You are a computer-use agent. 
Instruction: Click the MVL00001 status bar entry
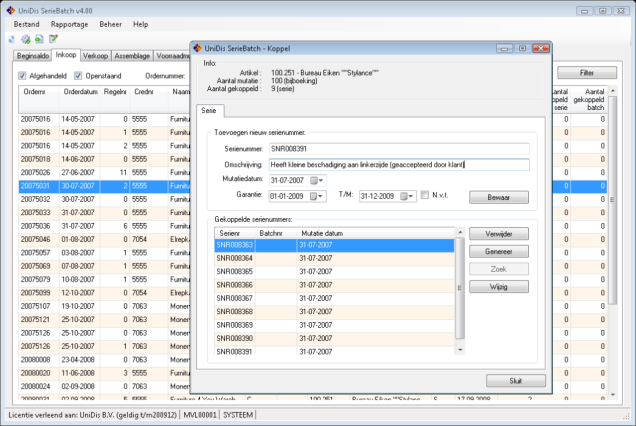click(200, 415)
